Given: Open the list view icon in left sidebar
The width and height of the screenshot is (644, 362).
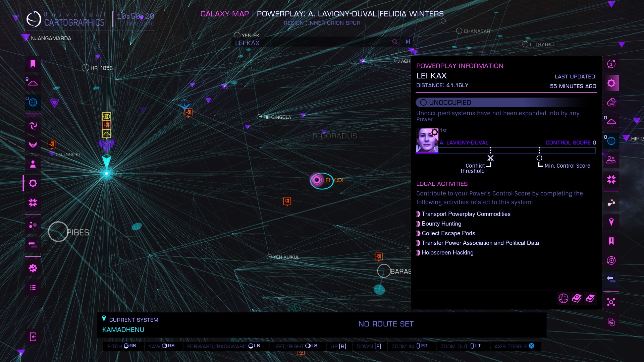Looking at the screenshot, I should pyautogui.click(x=33, y=287).
